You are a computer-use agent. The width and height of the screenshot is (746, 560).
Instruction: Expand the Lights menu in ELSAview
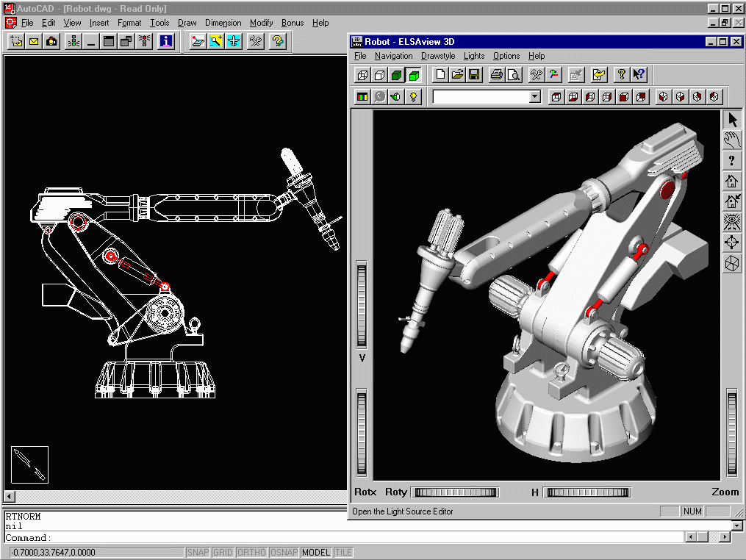pyautogui.click(x=474, y=56)
